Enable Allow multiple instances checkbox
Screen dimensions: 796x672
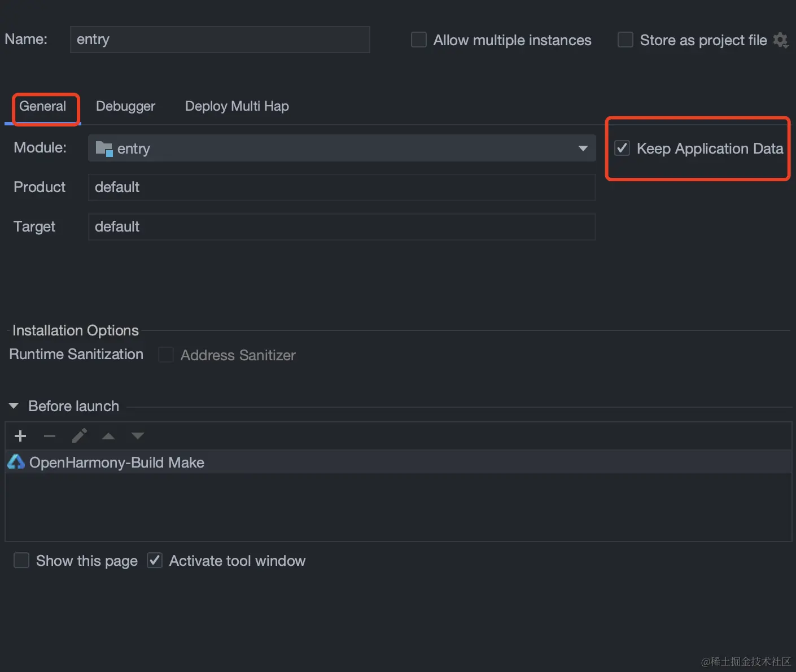point(419,40)
